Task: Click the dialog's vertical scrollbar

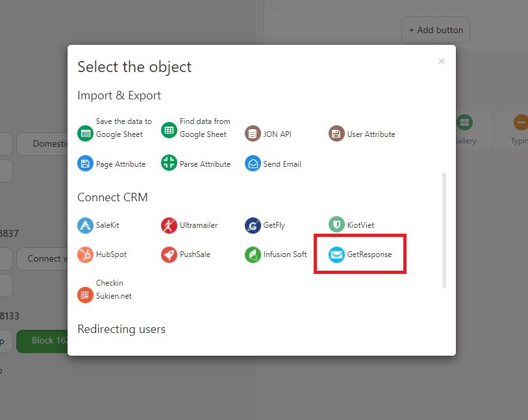Action: 444,230
